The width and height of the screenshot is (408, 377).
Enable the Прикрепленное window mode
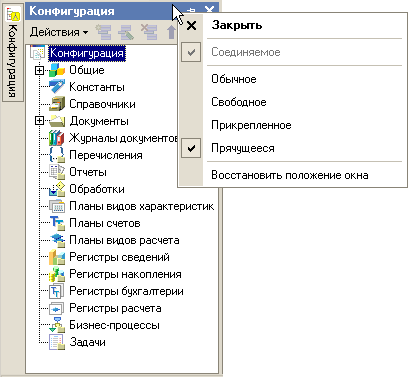[x=251, y=125]
